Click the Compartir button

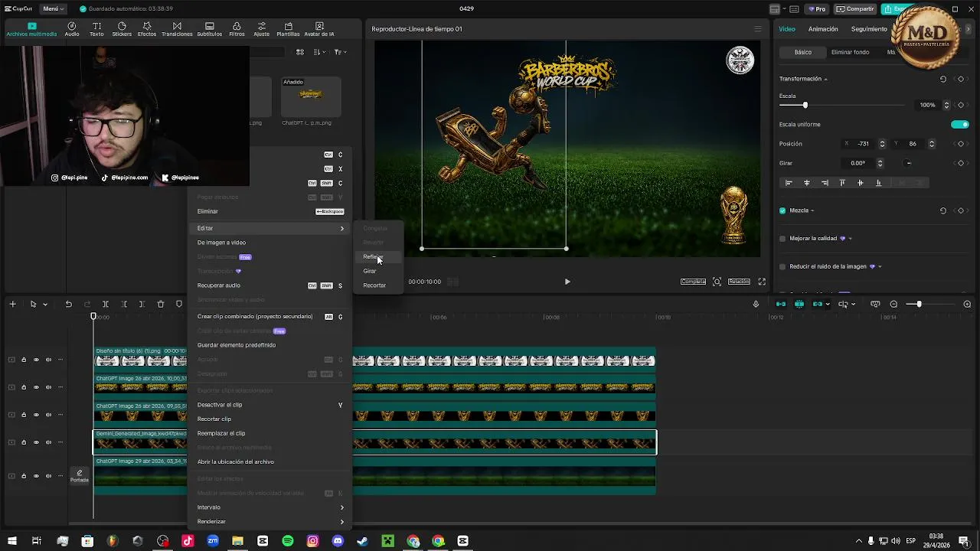coord(855,9)
